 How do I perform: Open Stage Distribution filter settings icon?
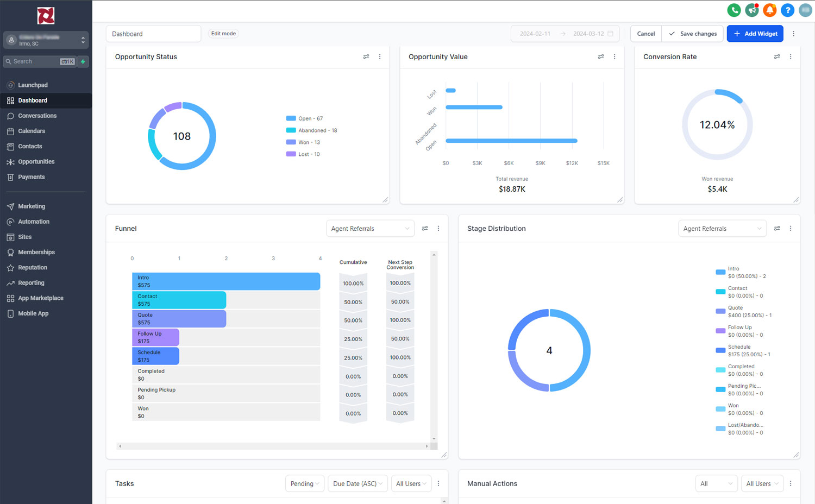pos(777,229)
